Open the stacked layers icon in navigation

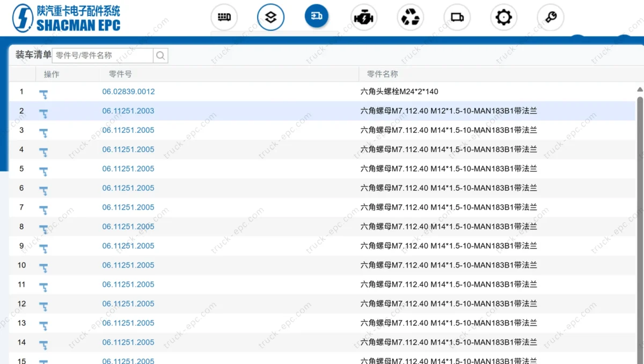tap(271, 17)
